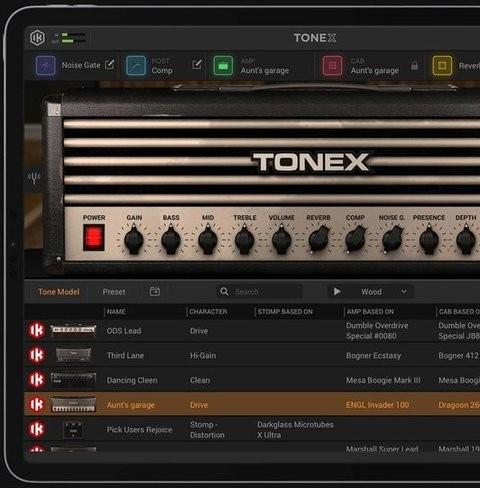Viewport: 480px width, 488px height.
Task: Click the IK badge on Pick Users Rejoice row
Action: (x=37, y=429)
